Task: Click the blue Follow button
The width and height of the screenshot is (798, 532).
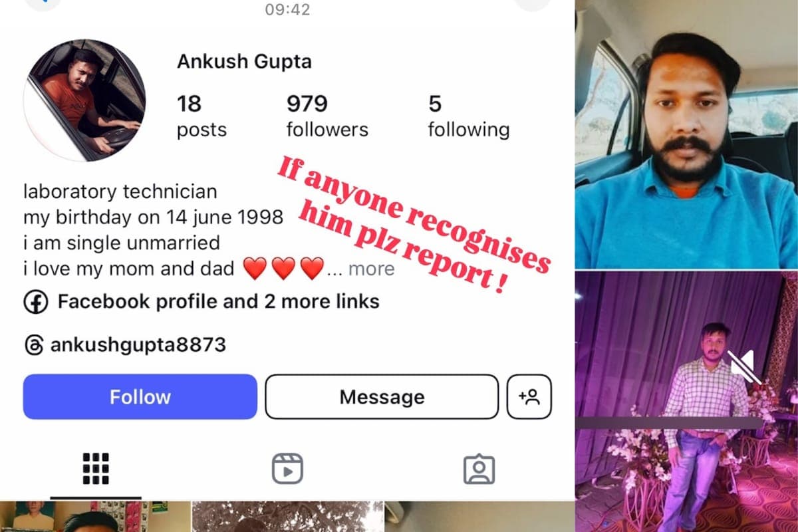Action: click(x=140, y=397)
